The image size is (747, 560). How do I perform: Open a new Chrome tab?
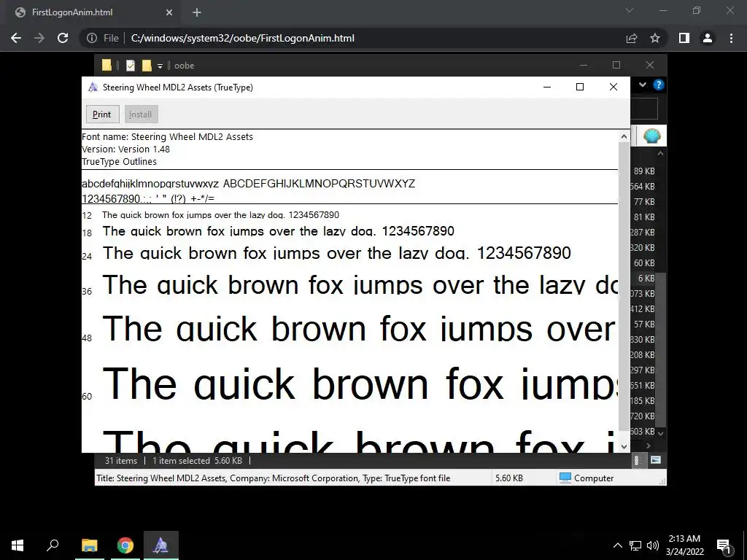197,12
